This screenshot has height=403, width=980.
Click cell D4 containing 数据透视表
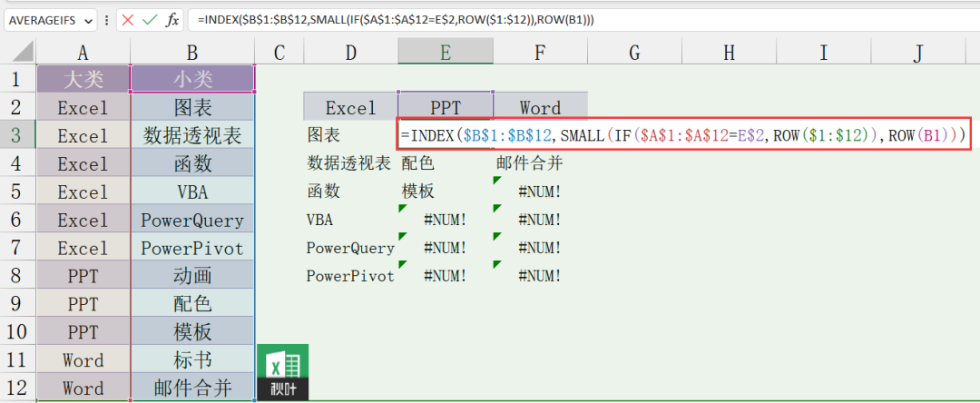pyautogui.click(x=350, y=163)
